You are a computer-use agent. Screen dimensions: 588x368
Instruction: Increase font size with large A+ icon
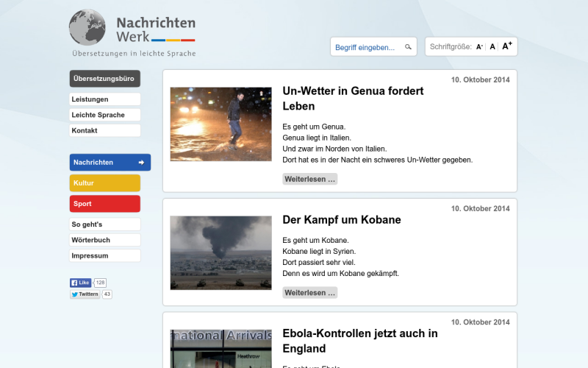tap(507, 46)
